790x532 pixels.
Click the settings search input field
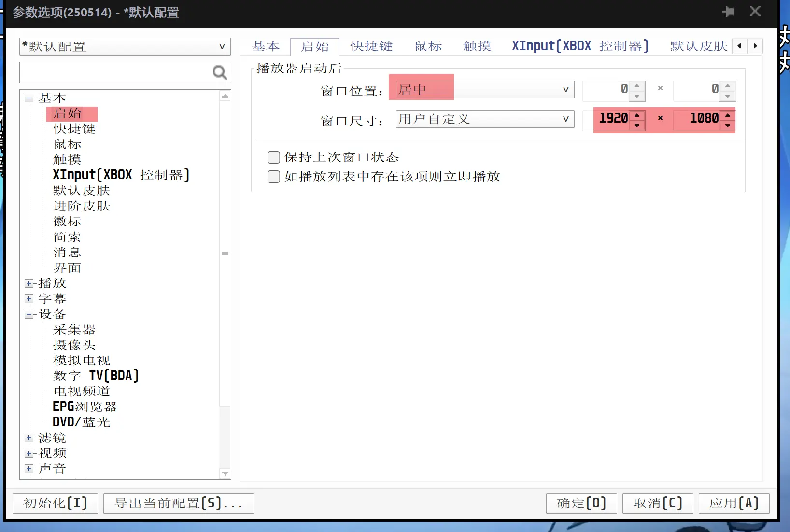(116, 72)
